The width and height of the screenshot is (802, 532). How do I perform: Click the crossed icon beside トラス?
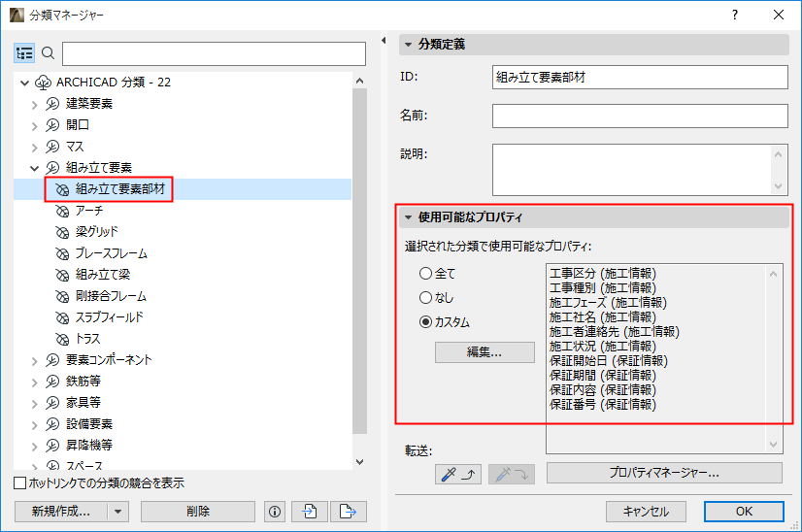[x=62, y=339]
